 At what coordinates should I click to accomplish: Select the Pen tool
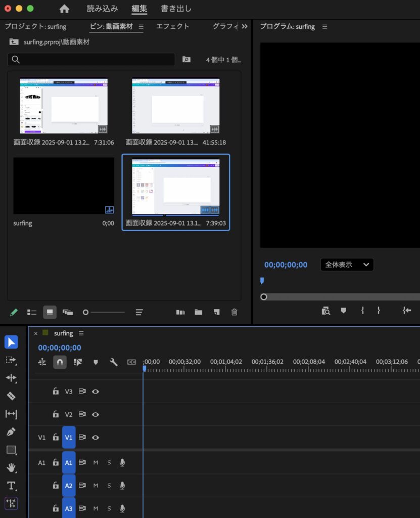point(11,432)
